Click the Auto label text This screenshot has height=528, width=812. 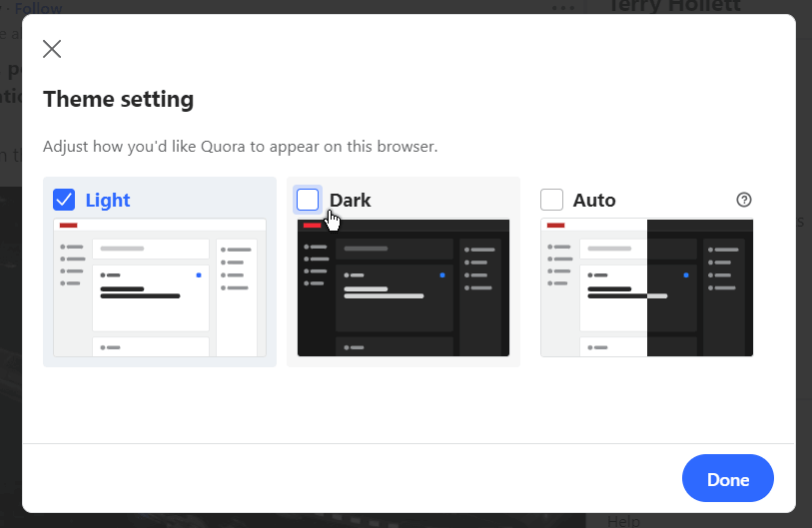(x=594, y=201)
